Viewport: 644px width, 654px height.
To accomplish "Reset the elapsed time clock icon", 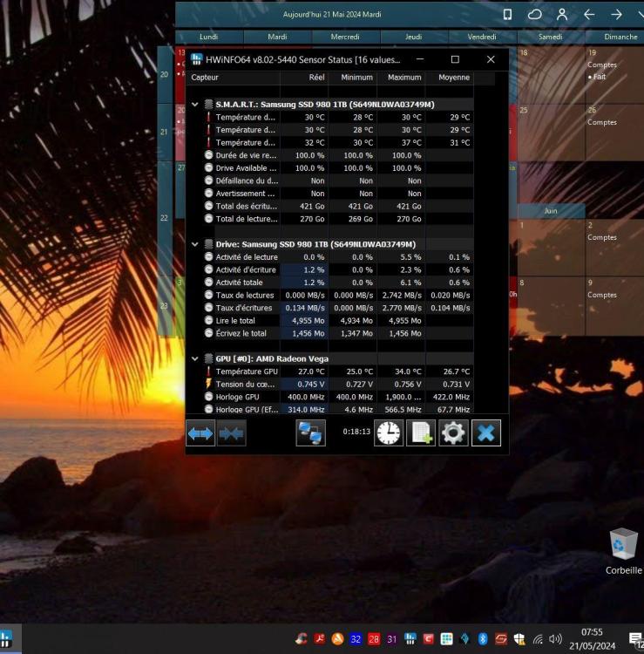I will (389, 433).
